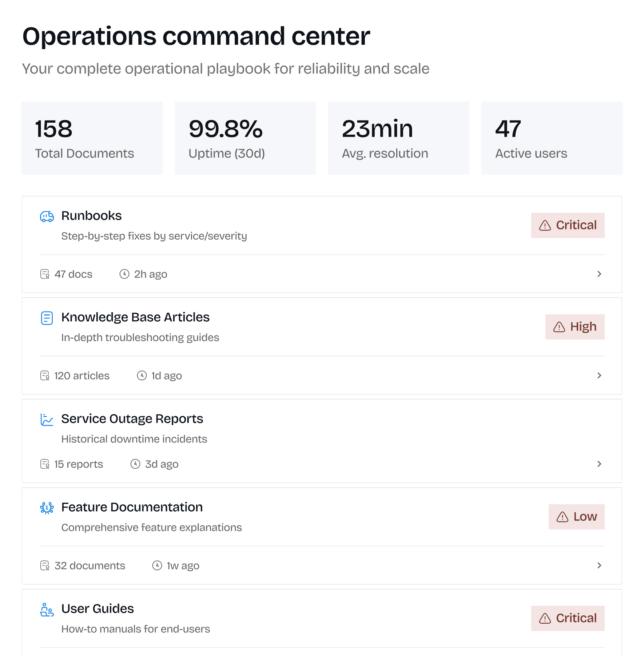Click 'Comprehensive feature explanations' description
Viewport: 644px width, 655px height.
(151, 528)
